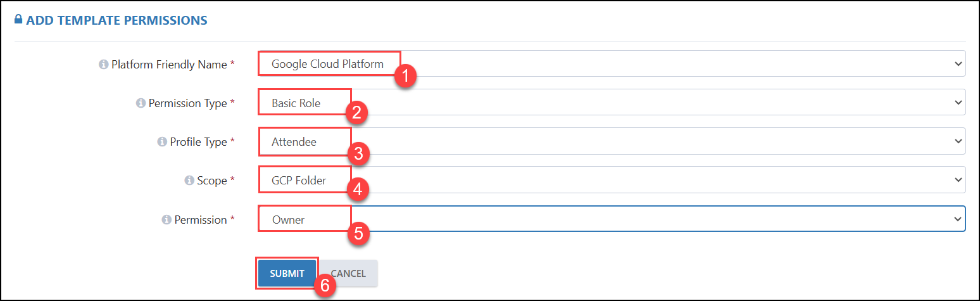Viewport: 980px width, 301px height.
Task: Open the Permission dropdown showing Owner
Action: [x=612, y=219]
